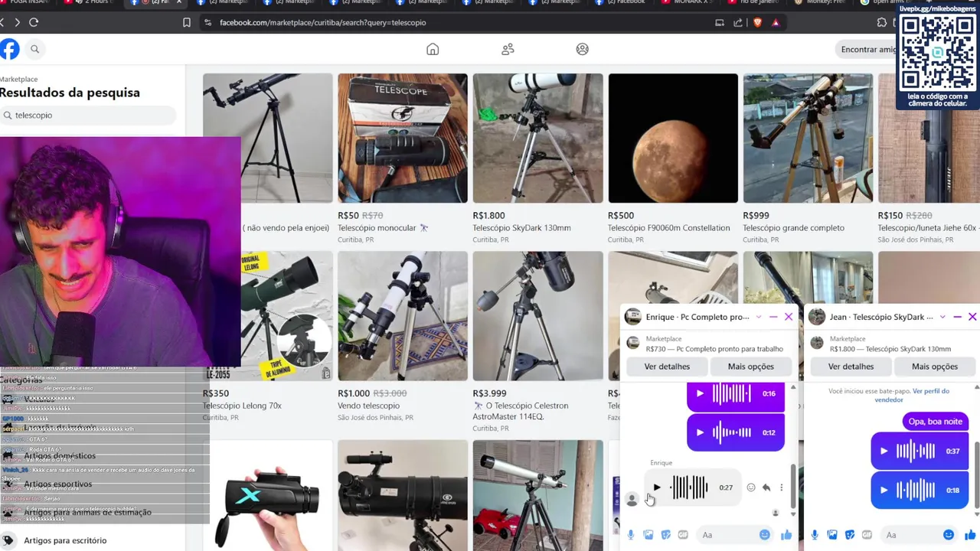Close the Enrique chat window
The image size is (980, 551).
pos(789,317)
